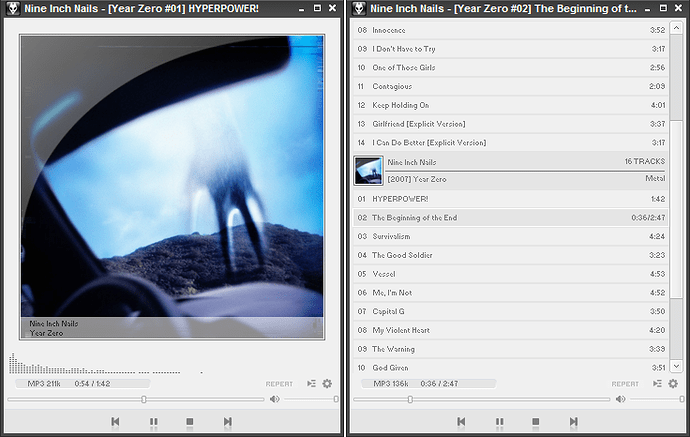
Task: Open settings gear in HYPERPOWER! window
Action: click(x=327, y=384)
